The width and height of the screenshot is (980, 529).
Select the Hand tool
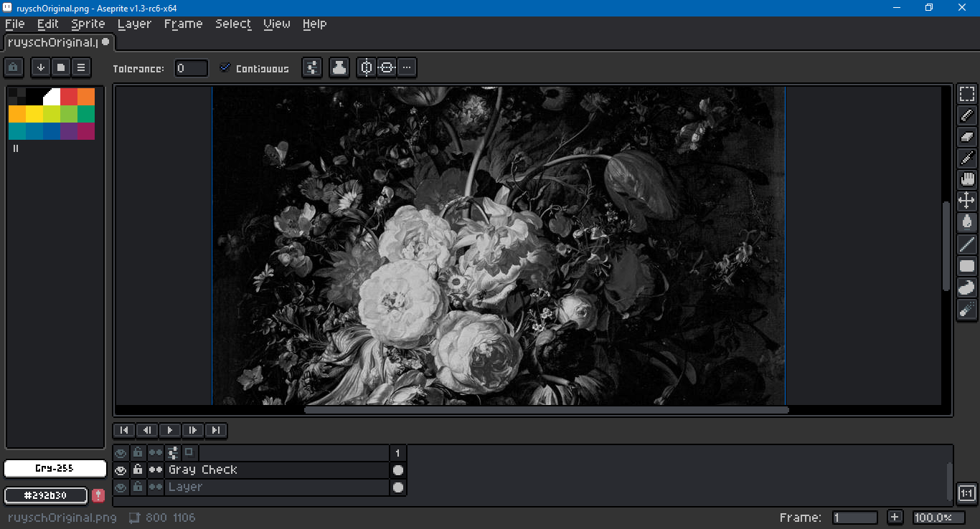(x=967, y=180)
